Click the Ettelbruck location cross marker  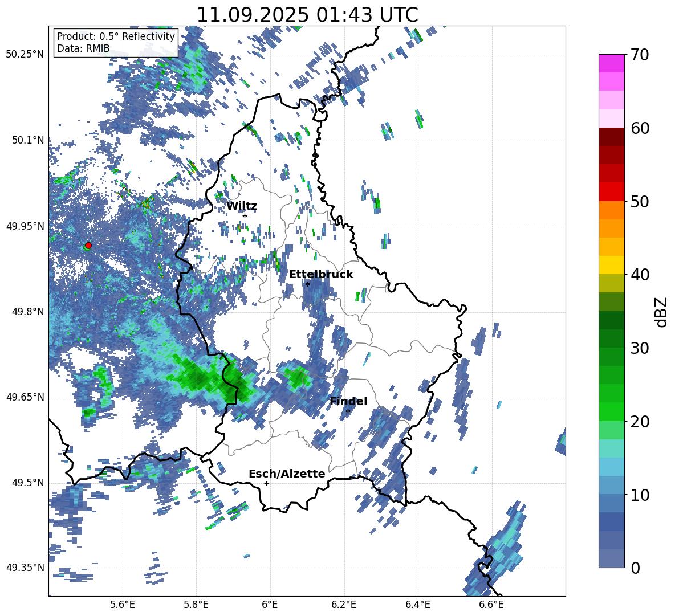coord(307,284)
